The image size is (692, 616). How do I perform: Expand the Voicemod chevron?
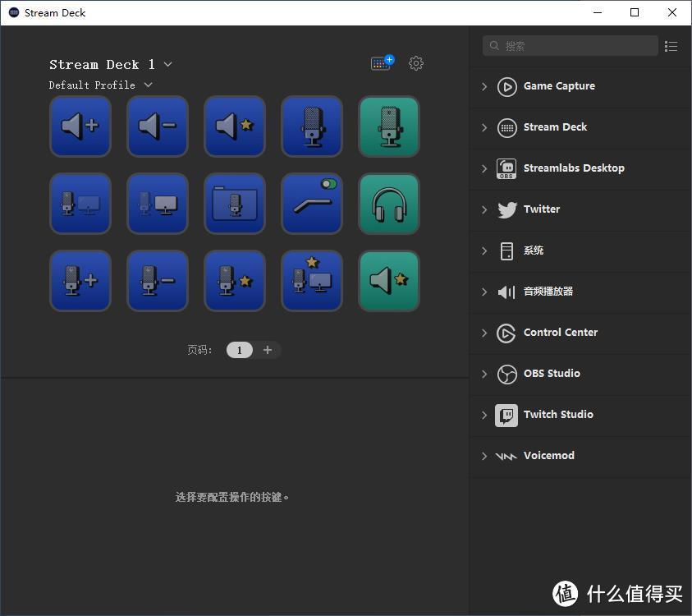pos(484,456)
